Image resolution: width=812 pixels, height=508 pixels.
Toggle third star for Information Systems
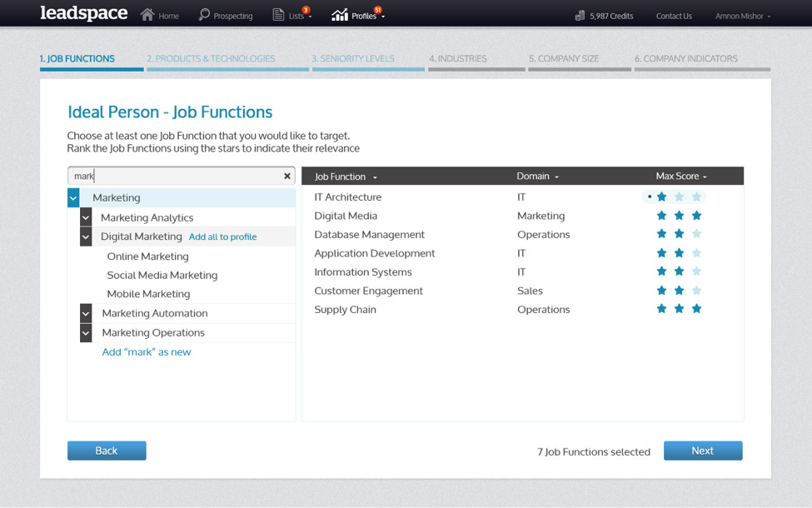[697, 271]
